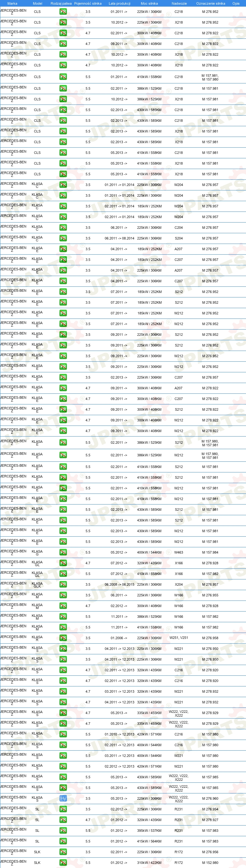This screenshot has height=868, width=246.
Task: Select the body code C204
Action: click(x=179, y=228)
